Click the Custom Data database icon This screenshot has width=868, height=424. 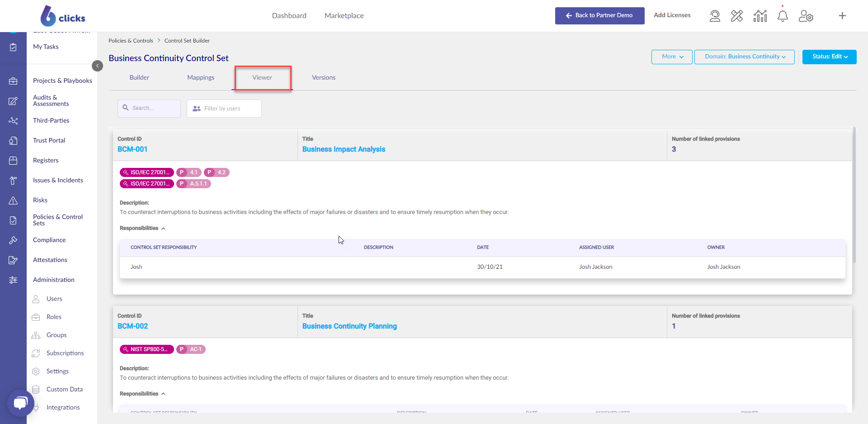(36, 390)
